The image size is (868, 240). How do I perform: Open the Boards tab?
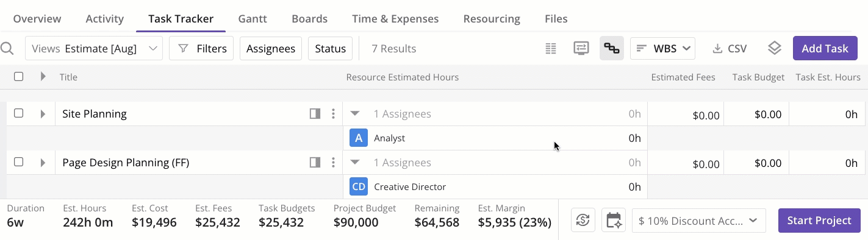pos(310,19)
